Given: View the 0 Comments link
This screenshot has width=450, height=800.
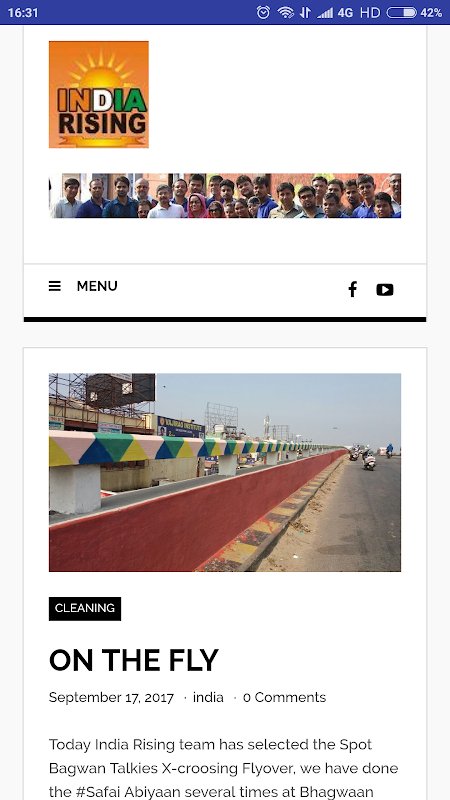Looking at the screenshot, I should point(284,697).
